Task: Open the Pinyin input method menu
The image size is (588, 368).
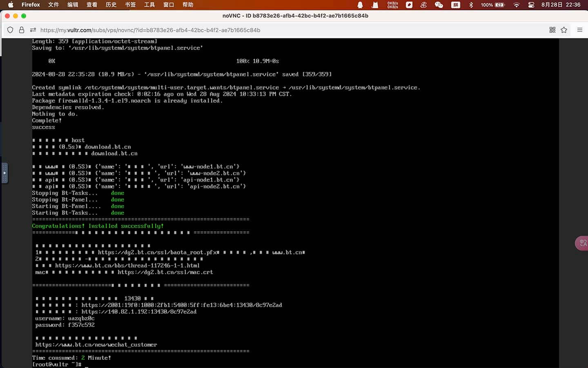Action: (456, 5)
